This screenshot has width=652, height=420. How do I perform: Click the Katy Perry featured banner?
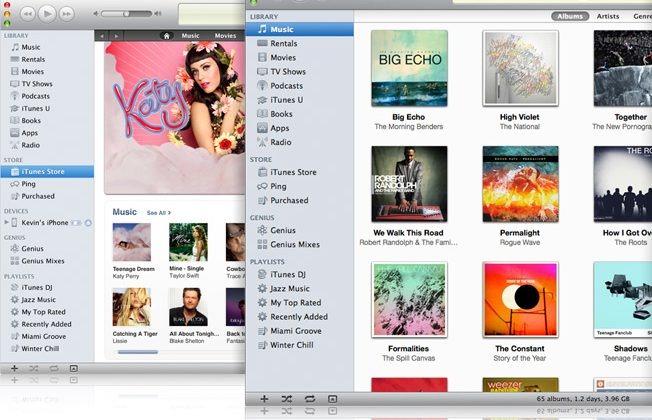pyautogui.click(x=175, y=118)
